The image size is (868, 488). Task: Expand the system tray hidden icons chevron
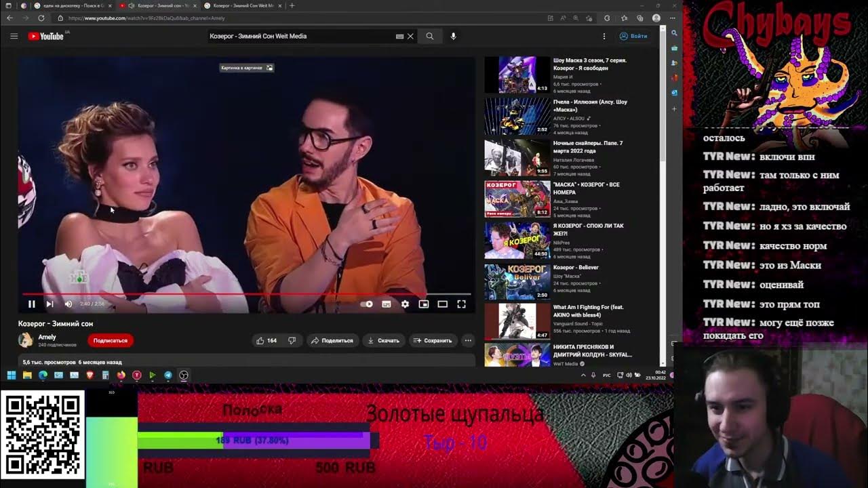click(583, 375)
